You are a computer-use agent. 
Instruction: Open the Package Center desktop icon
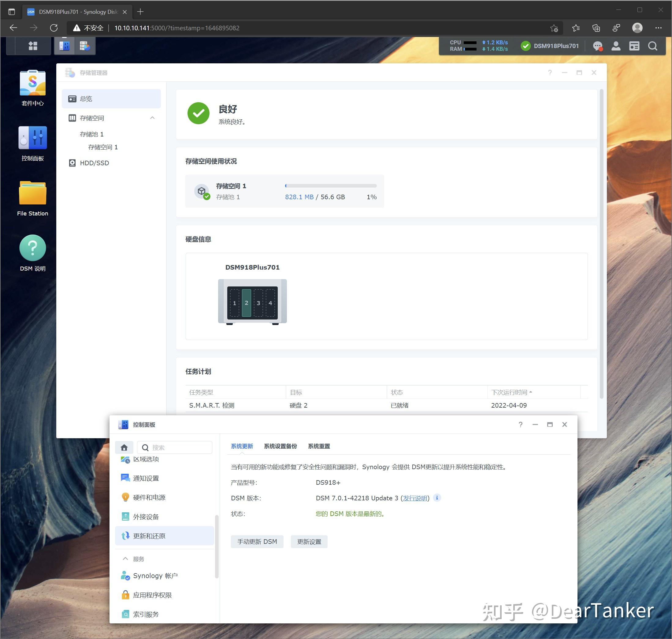[33, 88]
